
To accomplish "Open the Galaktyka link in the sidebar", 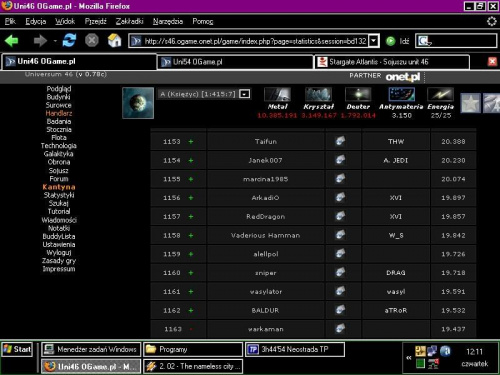I will 59,154.
